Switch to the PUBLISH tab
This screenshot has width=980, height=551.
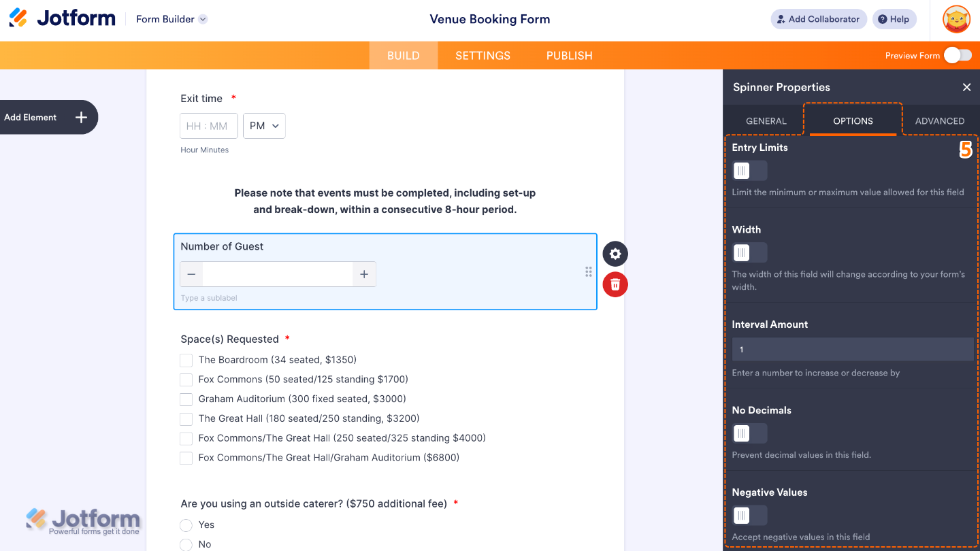pos(569,56)
